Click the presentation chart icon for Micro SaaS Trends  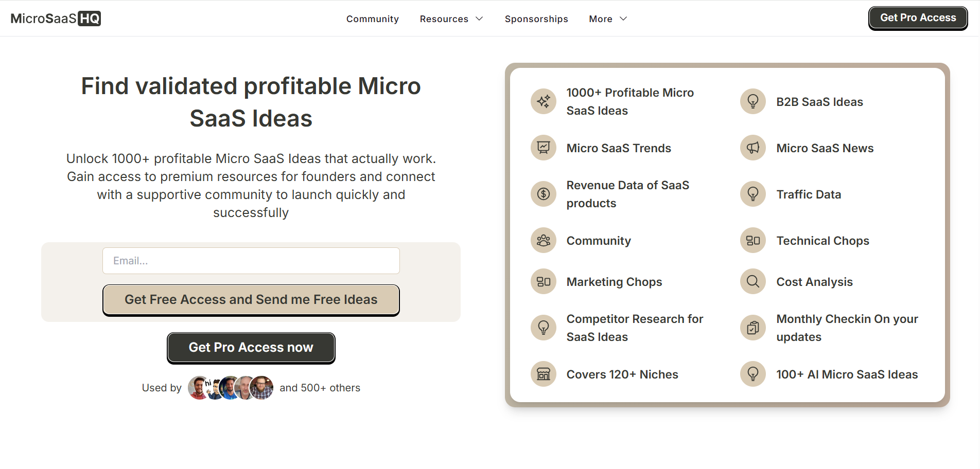click(x=544, y=148)
